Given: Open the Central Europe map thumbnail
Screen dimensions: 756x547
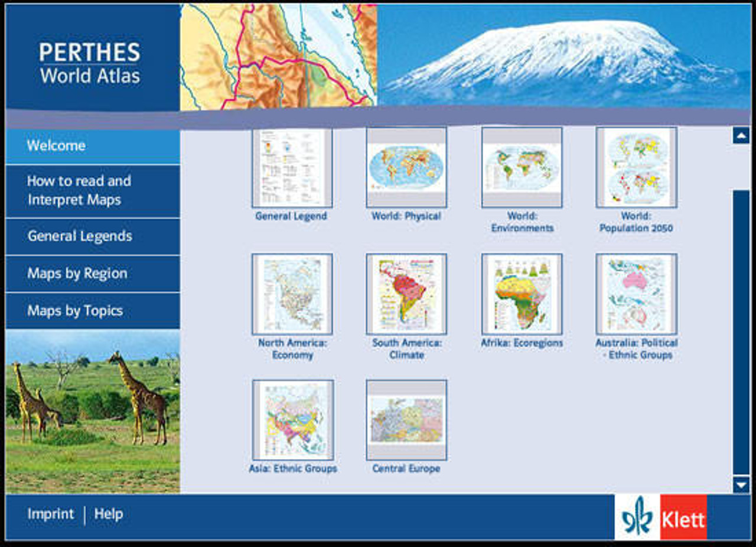Looking at the screenshot, I should [x=406, y=420].
